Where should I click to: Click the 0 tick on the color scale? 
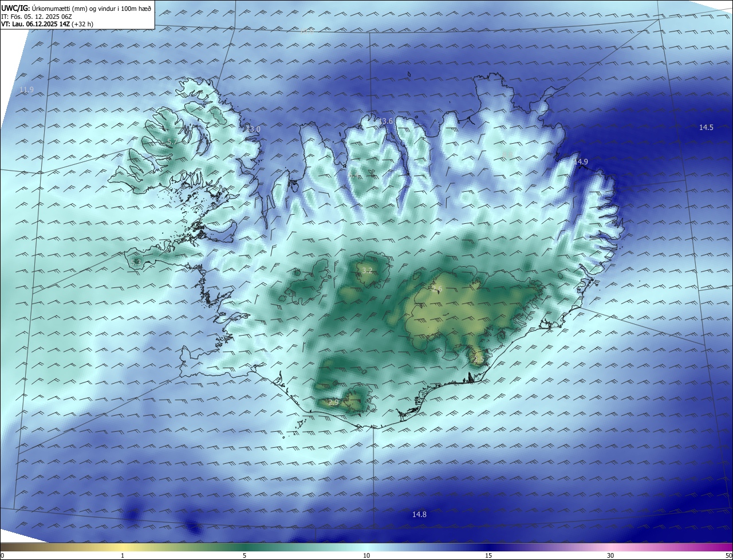pyautogui.click(x=2, y=555)
